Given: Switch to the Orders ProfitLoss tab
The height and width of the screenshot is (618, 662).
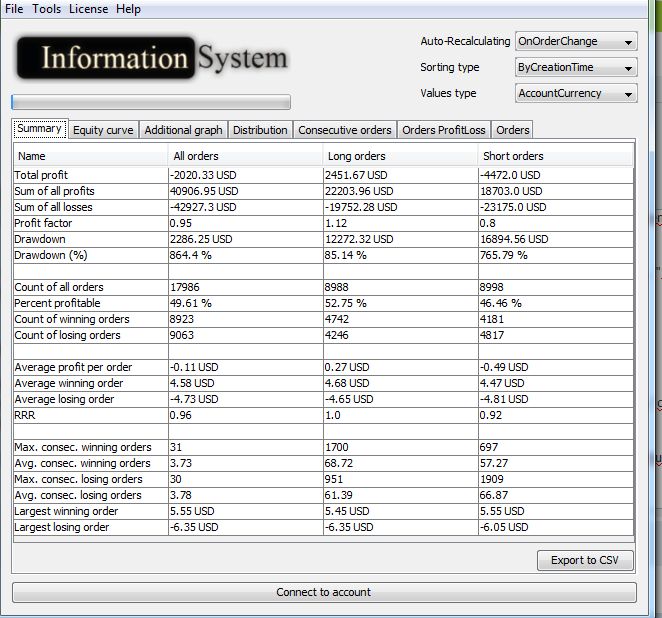Looking at the screenshot, I should point(443,130).
